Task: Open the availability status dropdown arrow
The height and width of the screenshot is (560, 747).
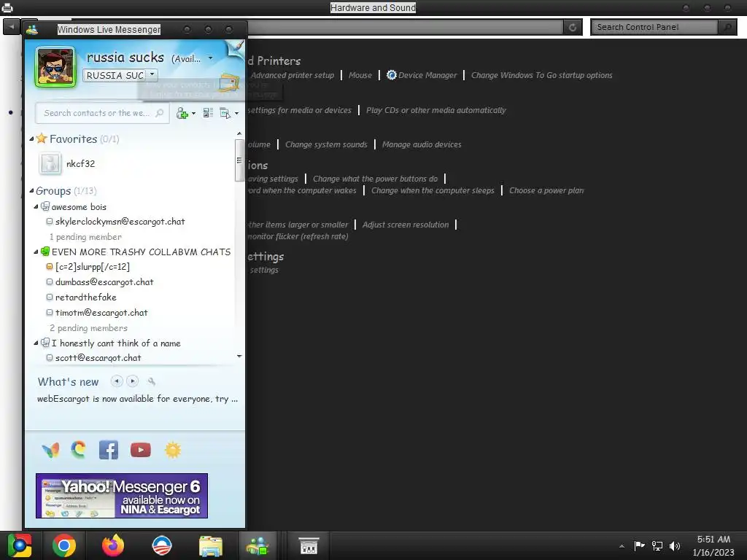Action: click(x=211, y=58)
